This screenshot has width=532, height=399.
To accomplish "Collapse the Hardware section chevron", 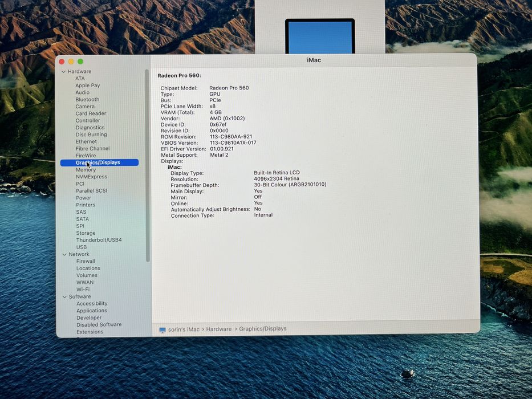I will (x=63, y=72).
